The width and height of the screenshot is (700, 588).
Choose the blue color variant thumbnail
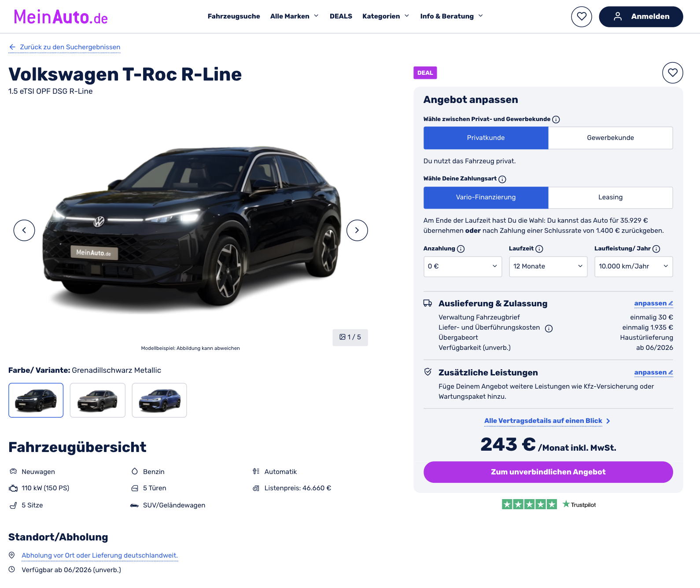[159, 400]
